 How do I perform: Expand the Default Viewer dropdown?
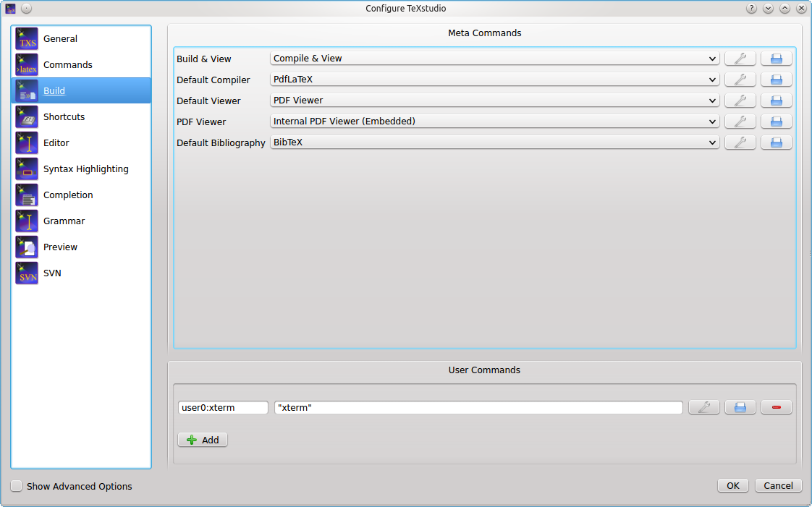coord(494,101)
